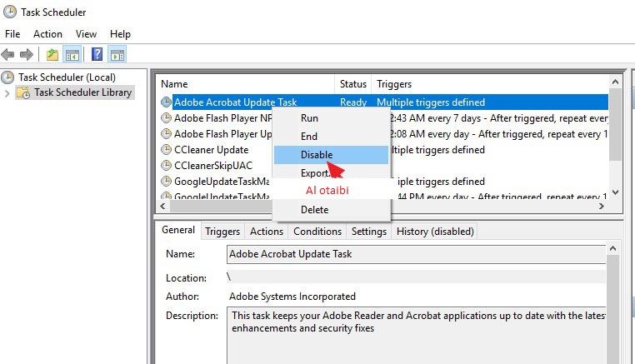Choose End from the context menu

(331, 137)
